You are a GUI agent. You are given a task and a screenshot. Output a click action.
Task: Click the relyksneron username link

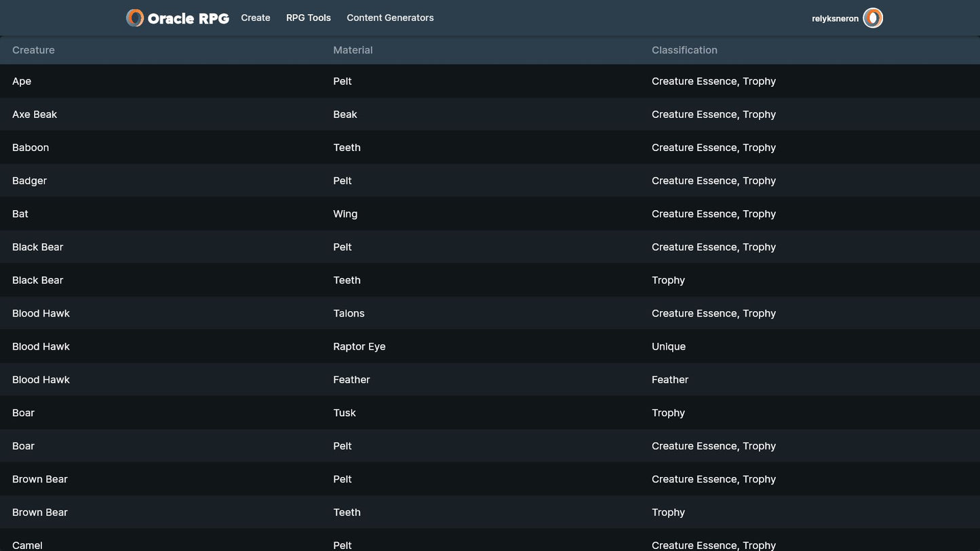(x=835, y=19)
